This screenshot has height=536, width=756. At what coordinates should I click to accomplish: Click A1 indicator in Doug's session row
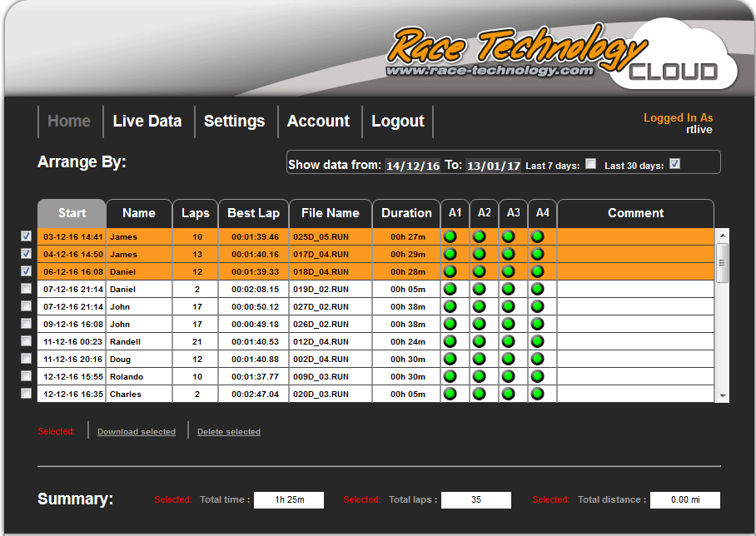click(x=450, y=360)
